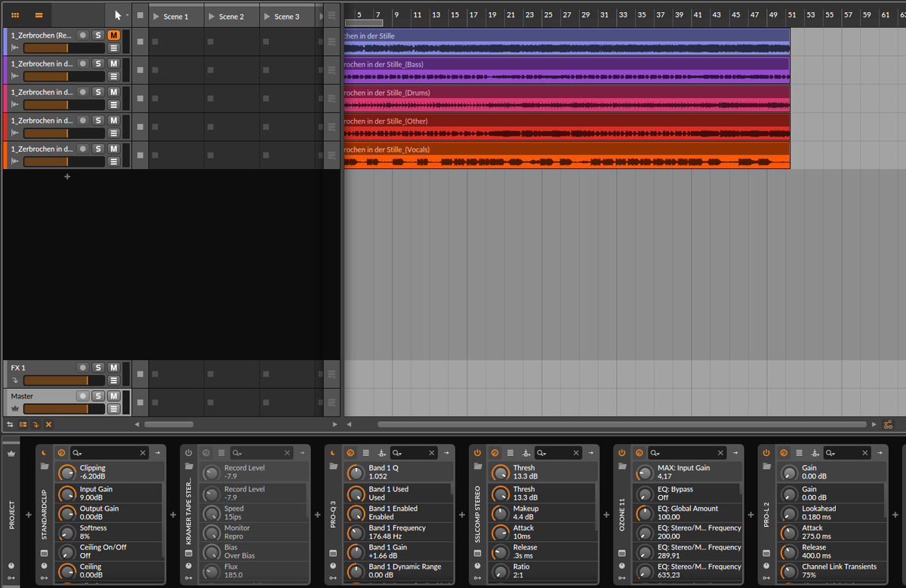Unmute the first 1_Zerbrochen (Re... track
Screen dimensions: 906x588
[x=113, y=35]
